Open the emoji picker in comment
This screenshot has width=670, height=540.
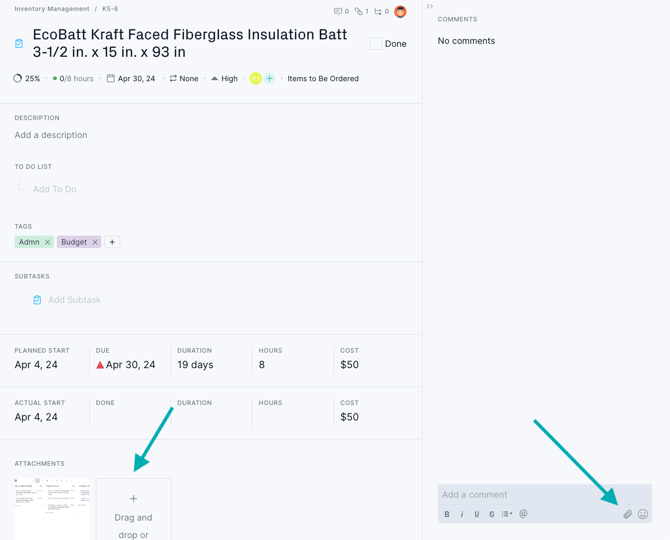(643, 514)
